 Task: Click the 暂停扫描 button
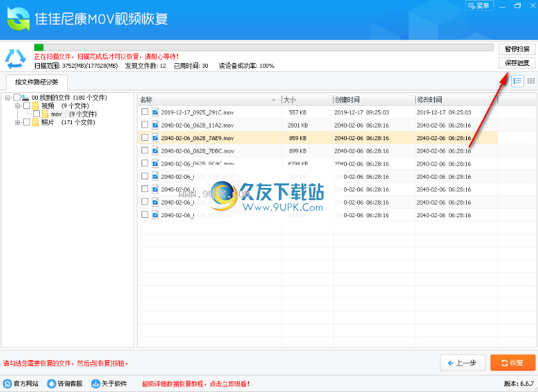tap(517, 49)
